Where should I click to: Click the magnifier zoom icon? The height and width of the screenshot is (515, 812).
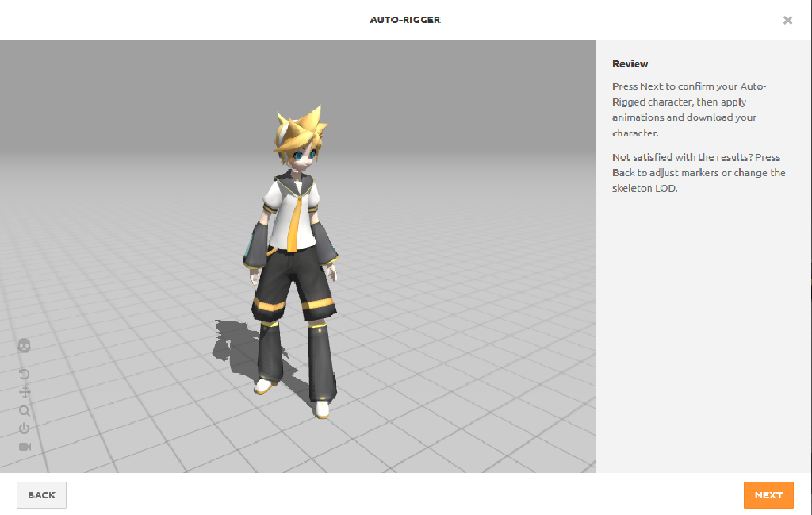(24, 410)
